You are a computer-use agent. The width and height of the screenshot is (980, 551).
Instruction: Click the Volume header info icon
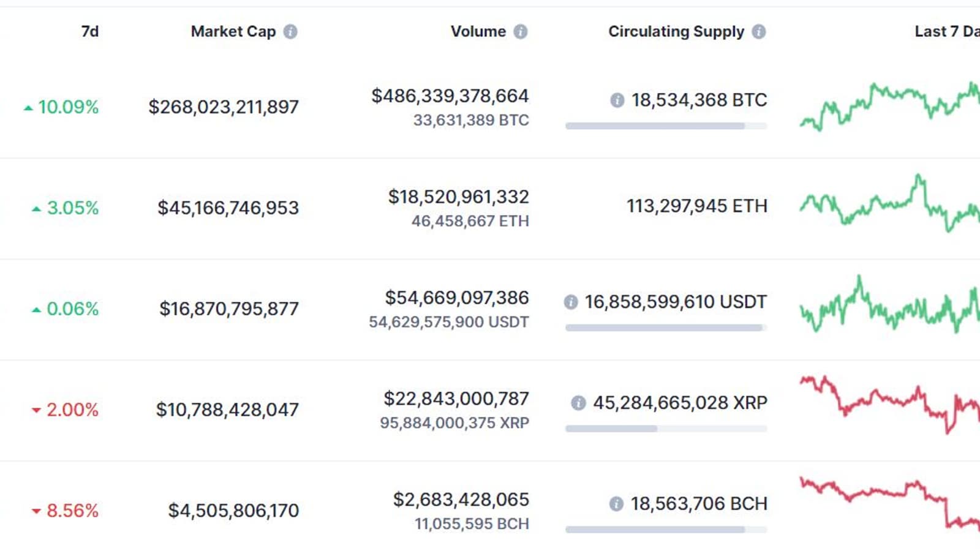pyautogui.click(x=520, y=32)
